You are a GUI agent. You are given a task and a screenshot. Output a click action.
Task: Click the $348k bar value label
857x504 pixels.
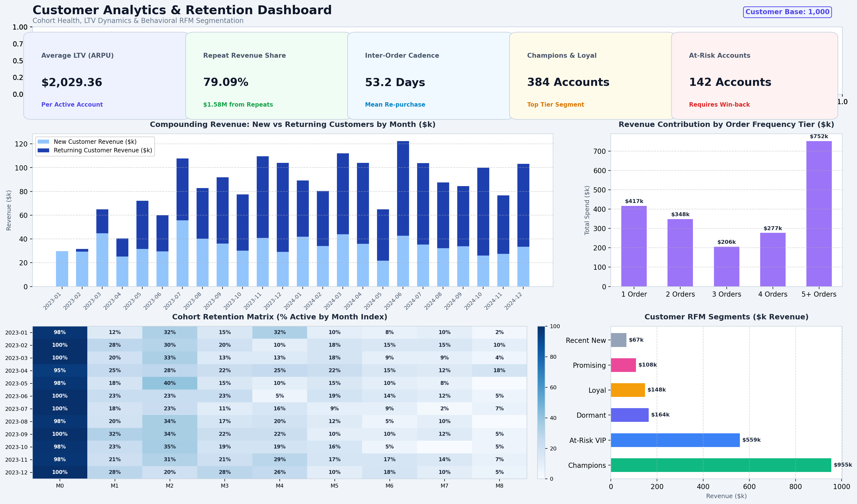(680, 215)
